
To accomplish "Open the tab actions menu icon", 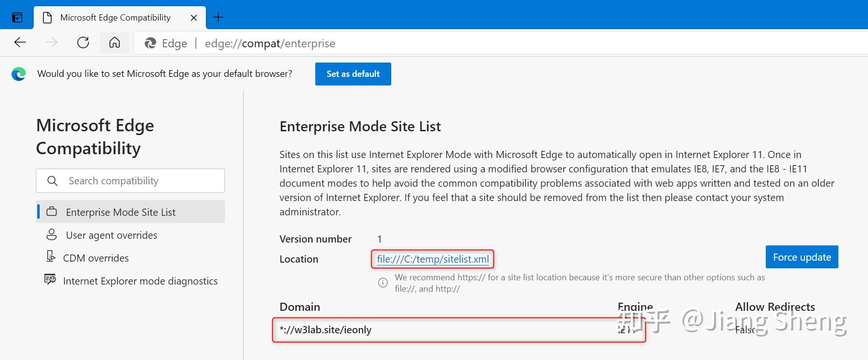I will pyautogui.click(x=17, y=18).
